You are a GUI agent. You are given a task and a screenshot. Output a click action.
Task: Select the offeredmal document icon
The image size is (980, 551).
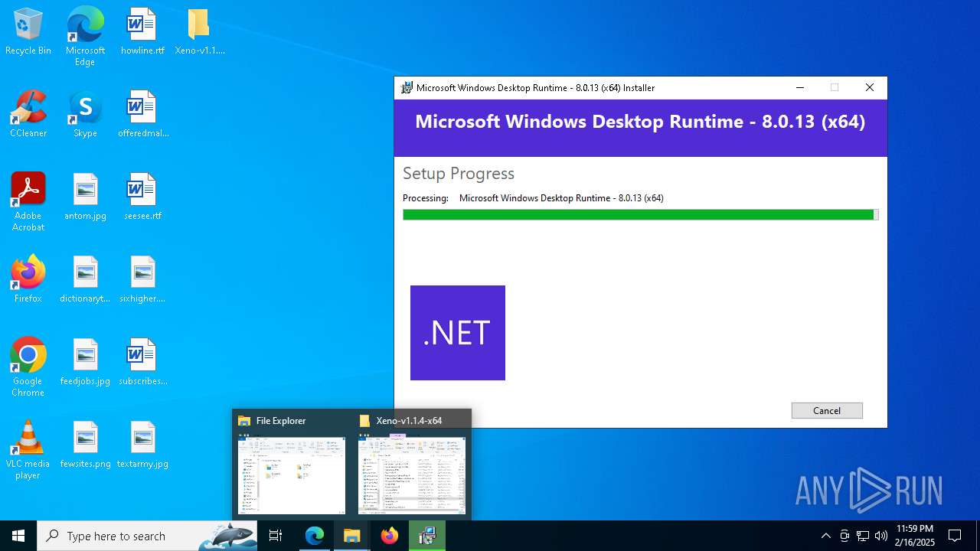pyautogui.click(x=142, y=115)
